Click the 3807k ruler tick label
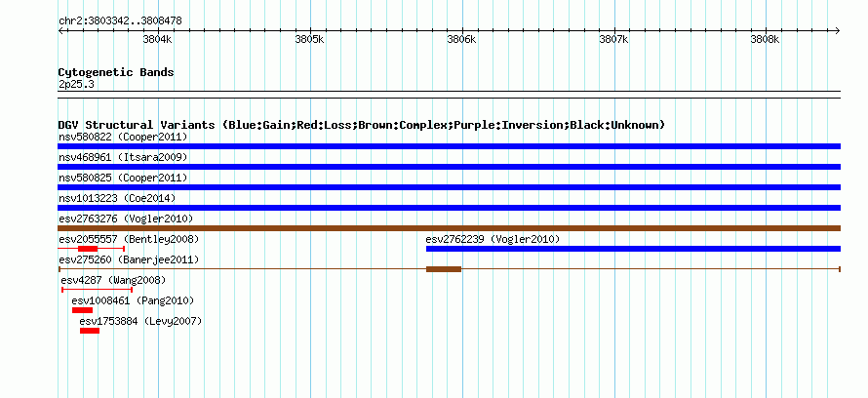The width and height of the screenshot is (868, 398). click(613, 40)
